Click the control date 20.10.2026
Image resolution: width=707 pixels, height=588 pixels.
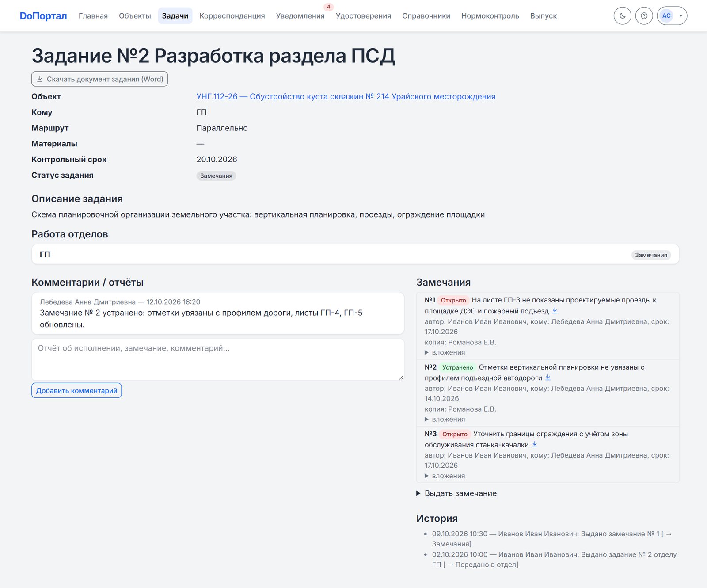pyautogui.click(x=217, y=159)
